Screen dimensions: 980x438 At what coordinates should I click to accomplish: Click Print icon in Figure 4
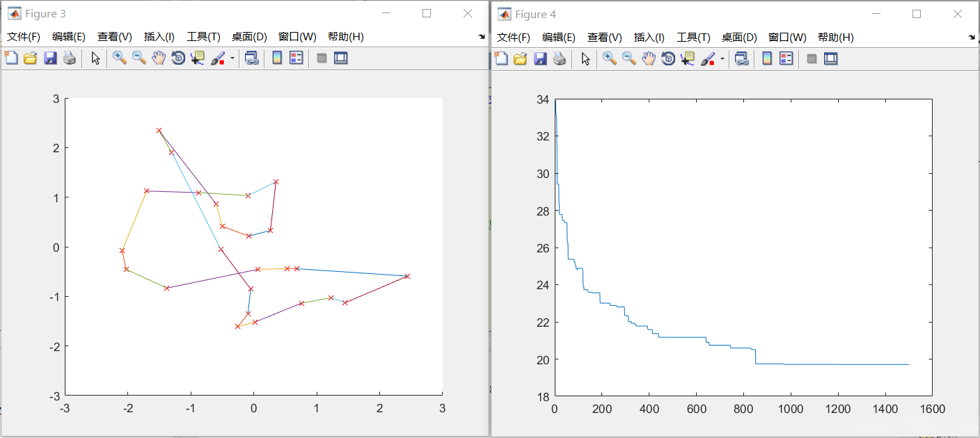click(x=560, y=59)
